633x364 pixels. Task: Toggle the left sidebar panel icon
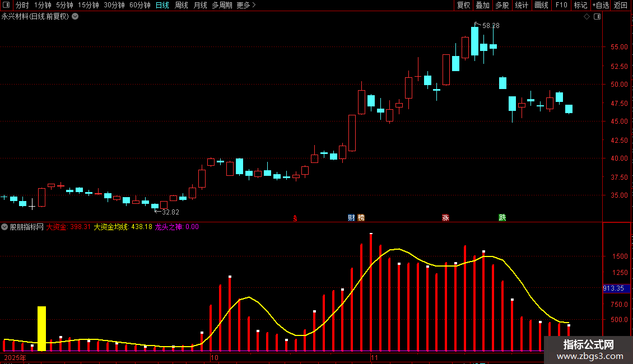tap(6, 5)
